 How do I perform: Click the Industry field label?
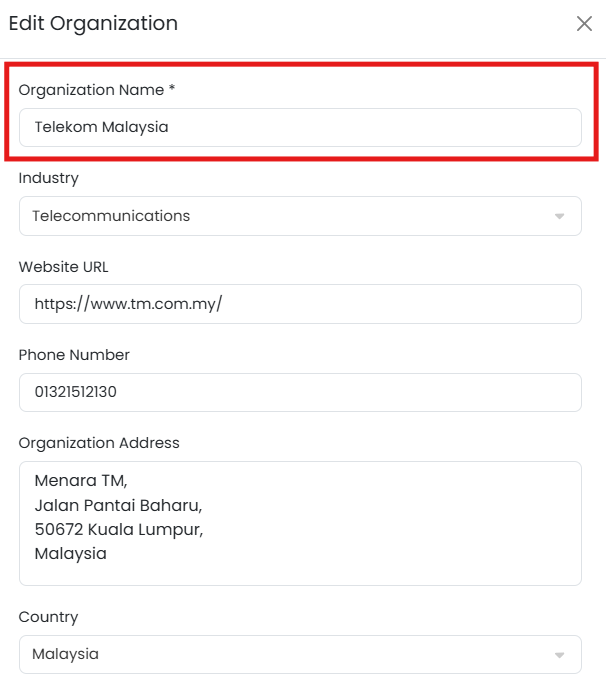(x=48, y=178)
